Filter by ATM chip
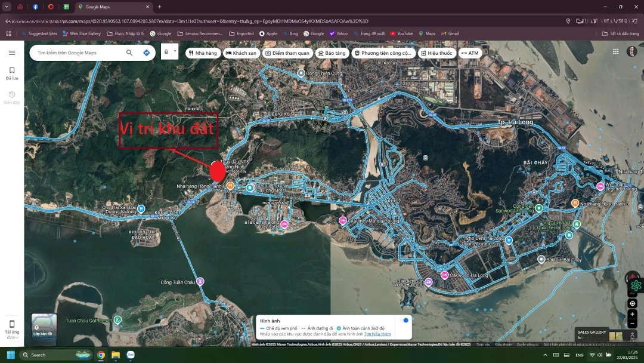Screen dimensions: 644x363 [470, 53]
